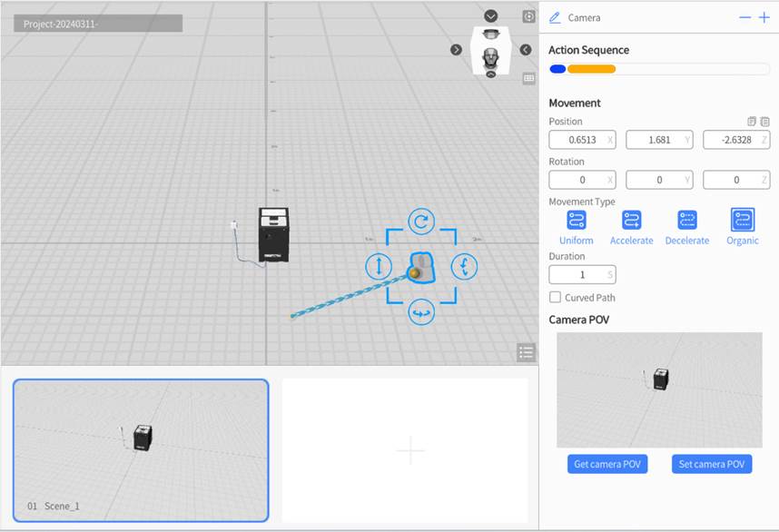
Task: Select Decelerate movement type
Action: tap(687, 220)
